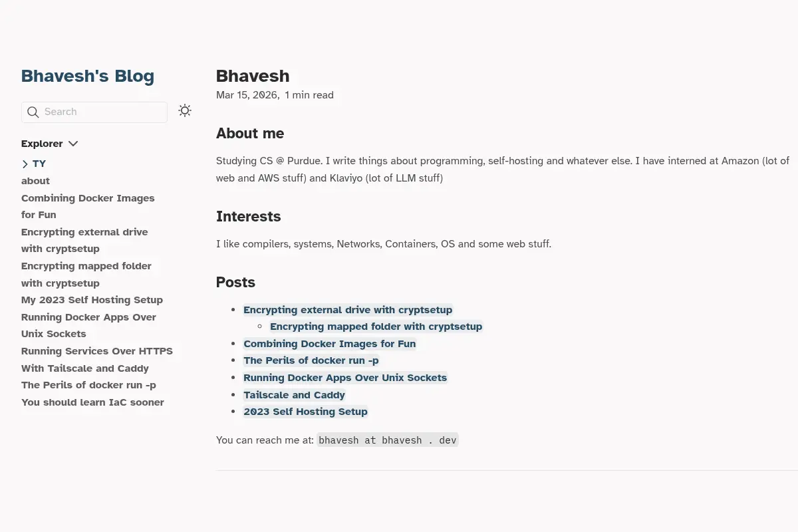Viewport: 798px width, 532px height.
Task: Open Bhavesh's Blog home title
Action: [88, 76]
